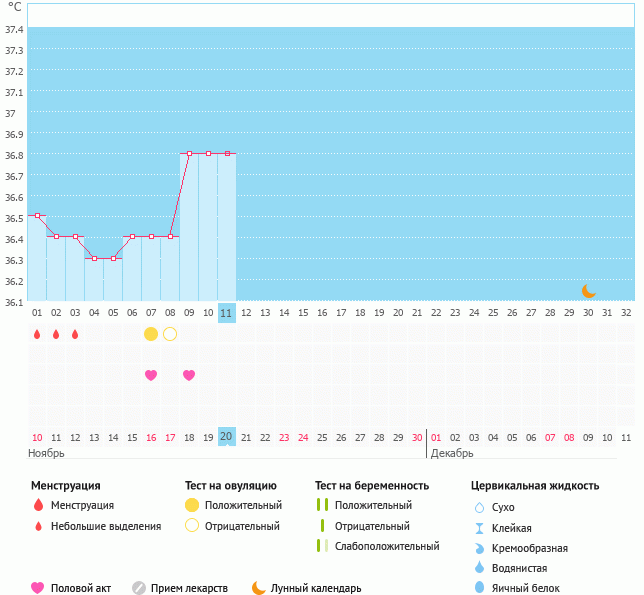Click the legend positive pregnancy test icon
The width and height of the screenshot is (644, 595).
(322, 505)
